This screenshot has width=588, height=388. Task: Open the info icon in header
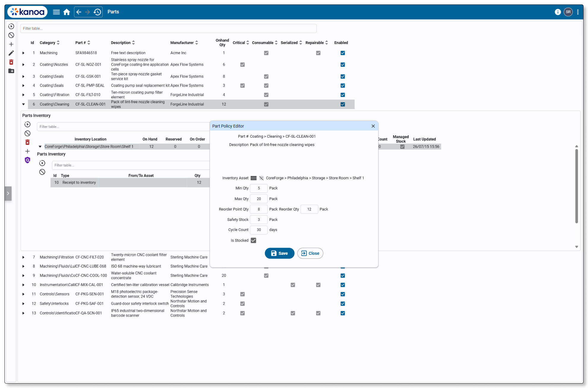click(558, 12)
